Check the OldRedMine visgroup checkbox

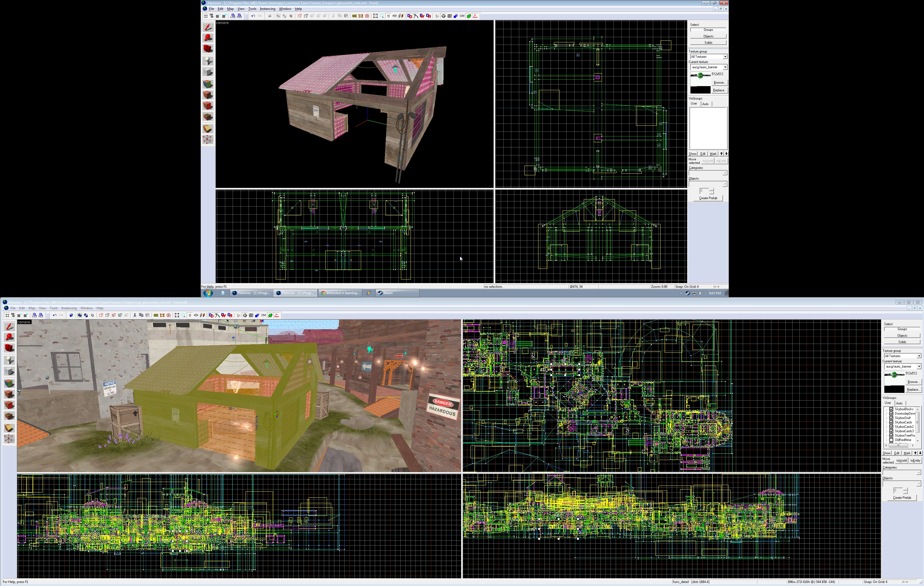tap(891, 440)
